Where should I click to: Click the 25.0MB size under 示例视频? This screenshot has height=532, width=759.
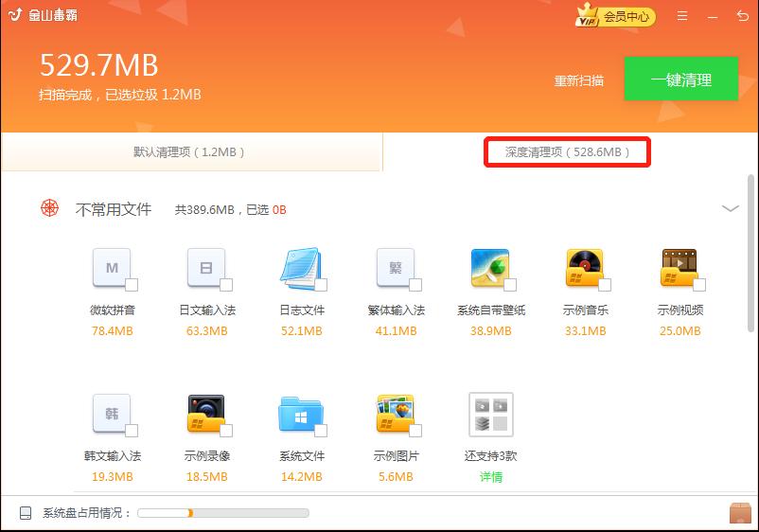click(680, 331)
